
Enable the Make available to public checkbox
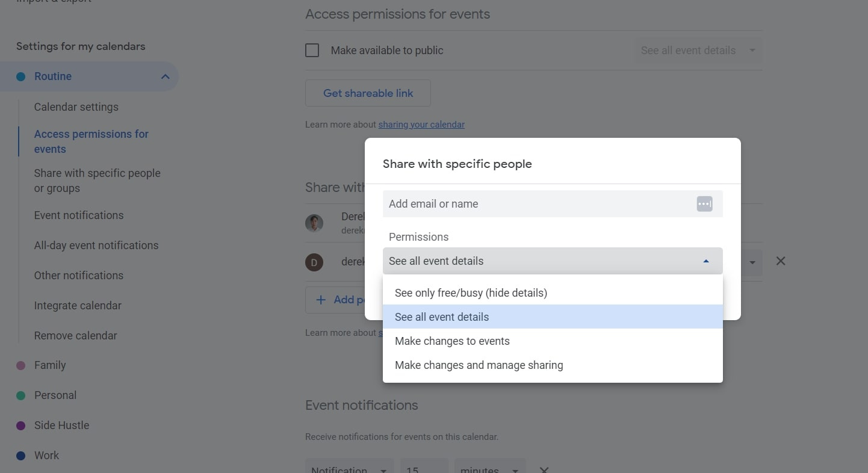click(x=312, y=50)
